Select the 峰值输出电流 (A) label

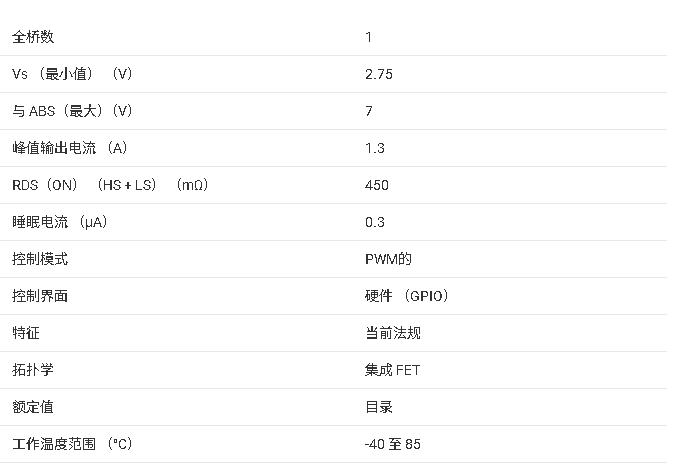pos(69,148)
